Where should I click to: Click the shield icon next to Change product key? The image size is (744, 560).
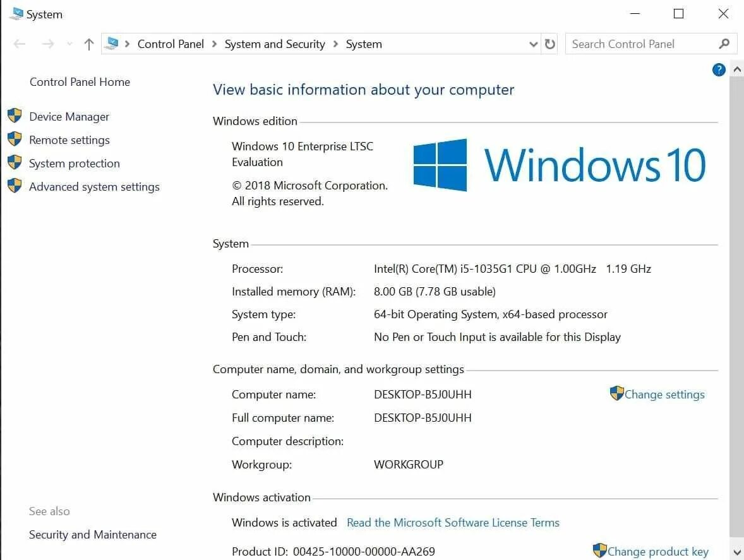pos(600,551)
